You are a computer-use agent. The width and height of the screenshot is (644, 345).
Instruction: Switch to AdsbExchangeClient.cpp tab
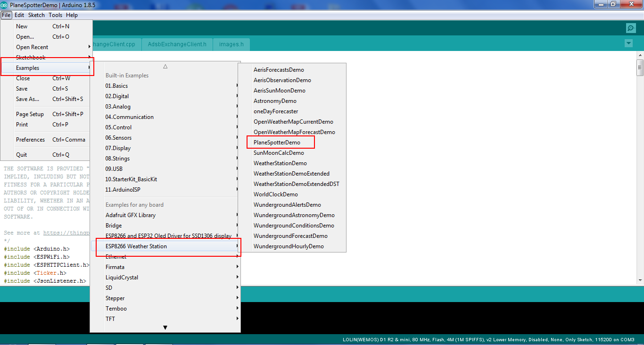click(116, 44)
